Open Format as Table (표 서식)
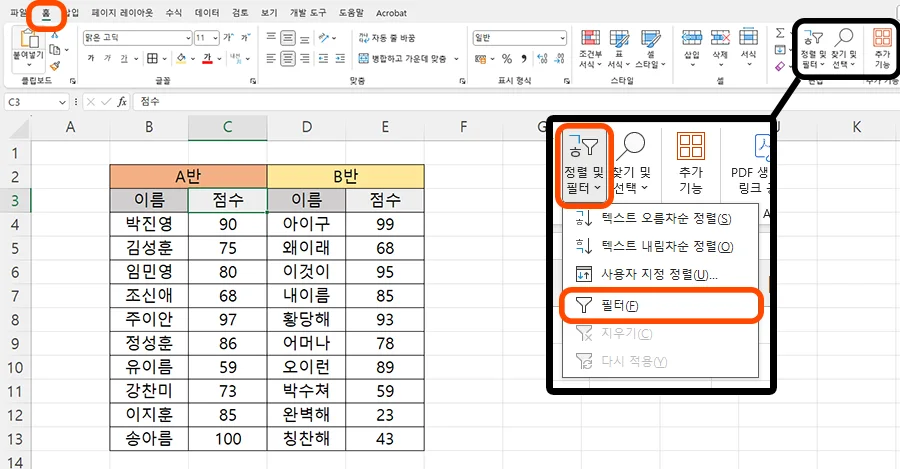Screen dimensions: 900x469 coord(619,49)
